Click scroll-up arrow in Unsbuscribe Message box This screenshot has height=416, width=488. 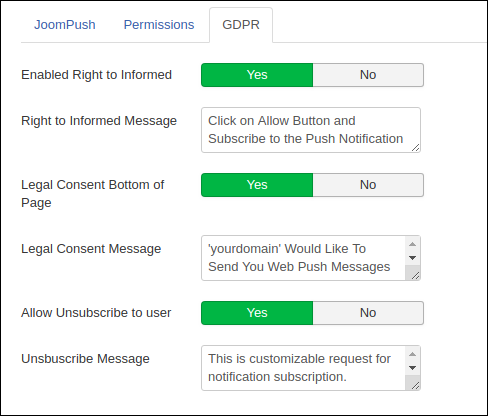pos(412,354)
